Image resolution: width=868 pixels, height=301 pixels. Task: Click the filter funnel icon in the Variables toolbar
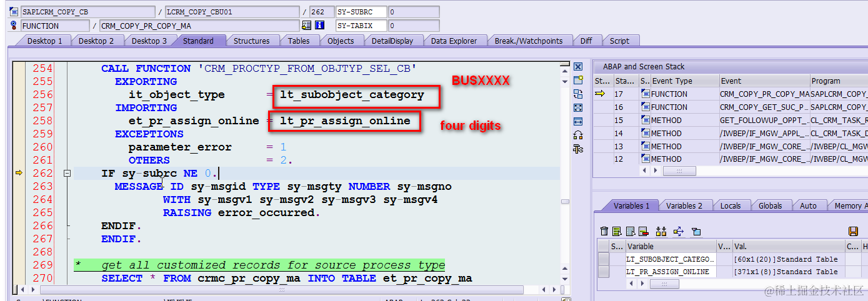coord(697,231)
